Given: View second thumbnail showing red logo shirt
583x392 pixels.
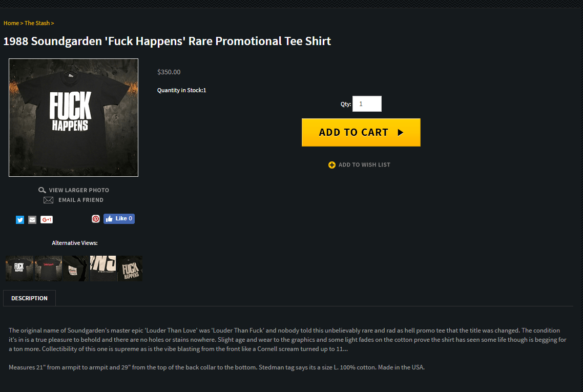Looking at the screenshot, I should pos(48,268).
